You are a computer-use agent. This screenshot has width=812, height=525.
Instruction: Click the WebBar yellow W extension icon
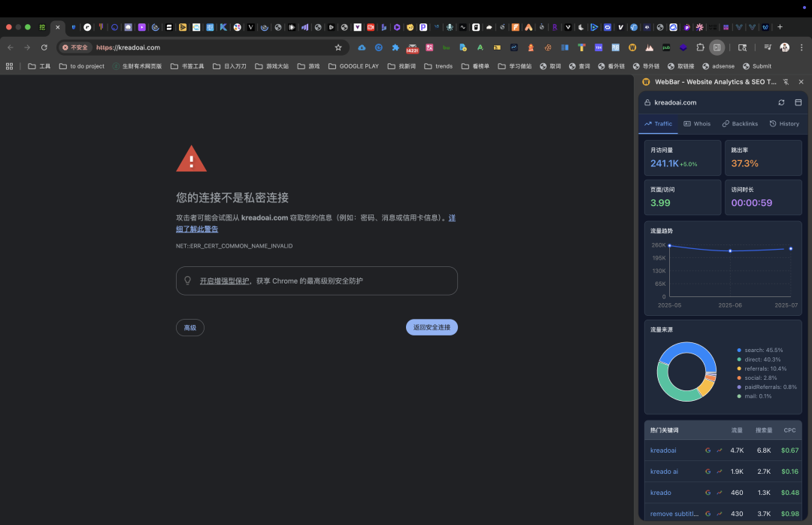coord(632,47)
